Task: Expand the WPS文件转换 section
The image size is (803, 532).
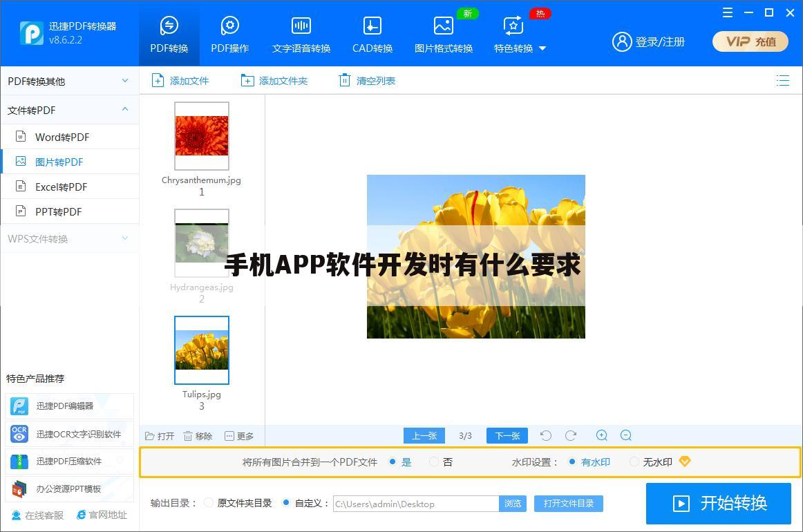Action: point(70,238)
